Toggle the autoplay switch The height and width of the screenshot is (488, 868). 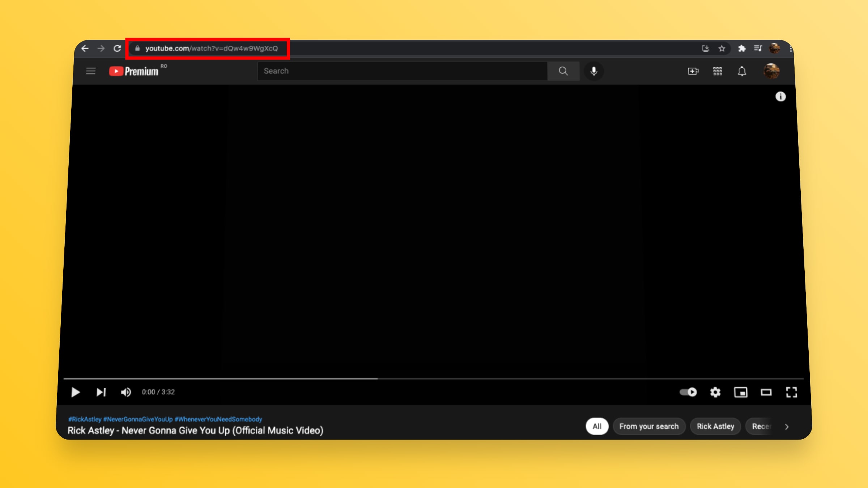[688, 392]
